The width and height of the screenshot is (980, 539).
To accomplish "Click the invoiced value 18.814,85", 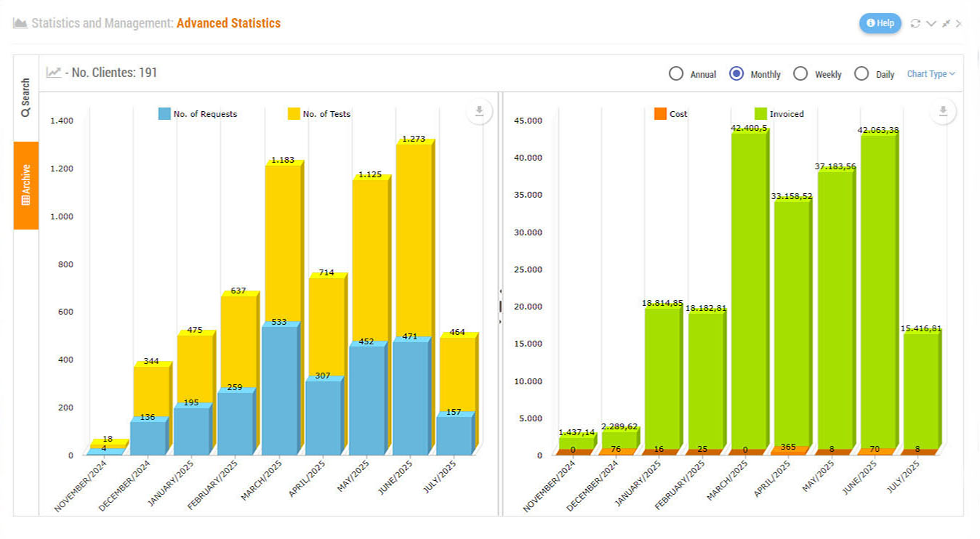I will [662, 303].
